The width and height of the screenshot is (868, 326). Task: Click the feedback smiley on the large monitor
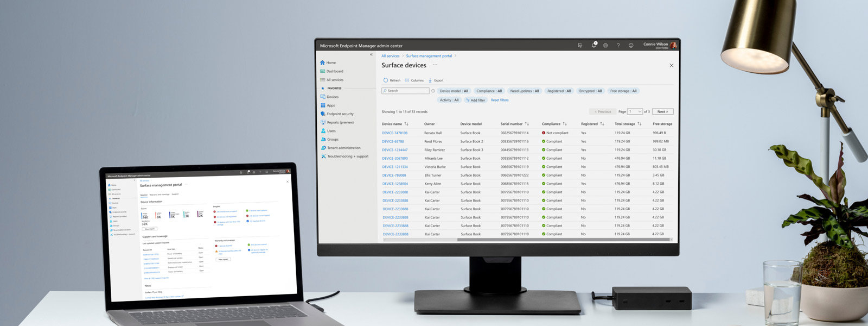click(x=631, y=46)
